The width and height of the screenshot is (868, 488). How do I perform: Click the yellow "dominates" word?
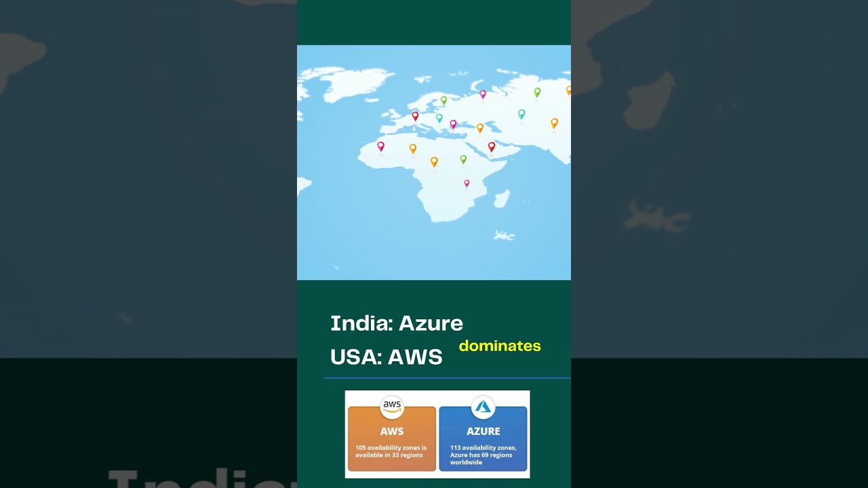coord(500,346)
